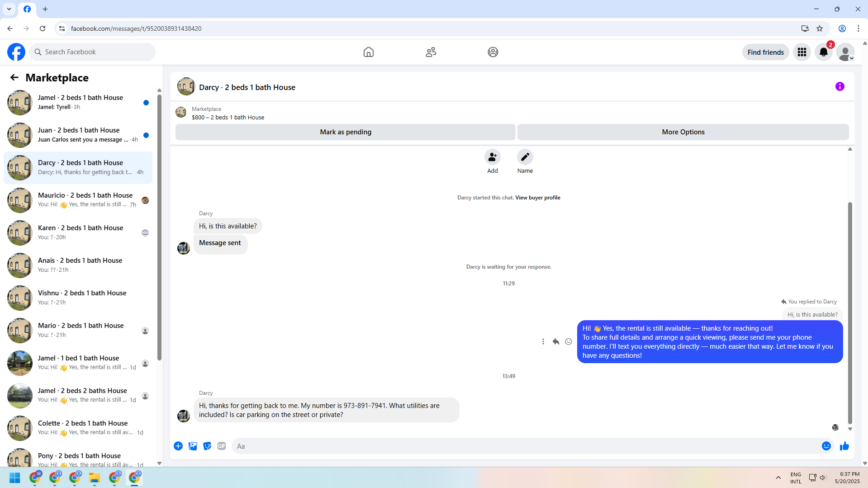
Task: Click the Mark as pending button
Action: pos(346,132)
